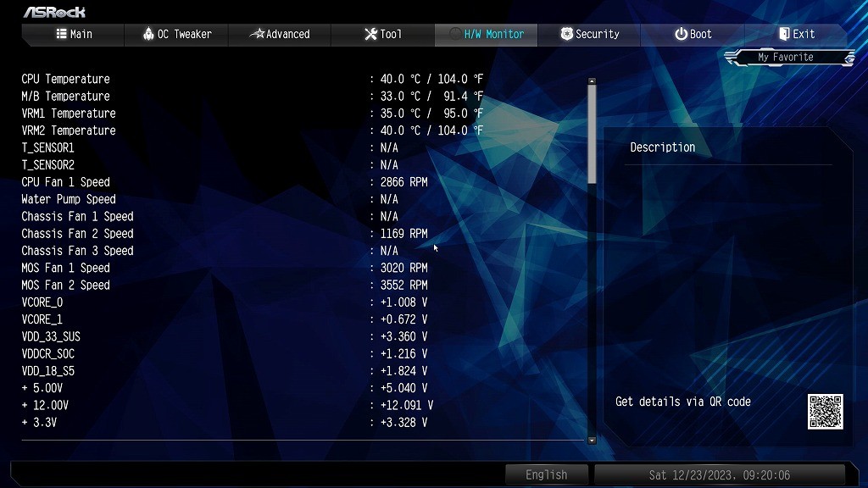Click the 3552 RPM value
Image resolution: width=868 pixels, height=488 pixels.
click(x=403, y=285)
